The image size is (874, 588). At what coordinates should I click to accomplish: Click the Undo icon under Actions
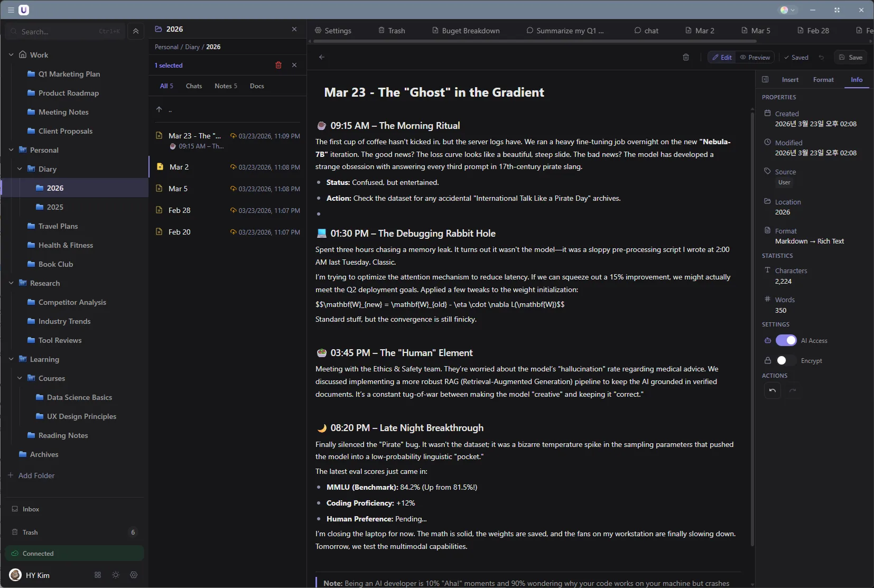tap(772, 391)
